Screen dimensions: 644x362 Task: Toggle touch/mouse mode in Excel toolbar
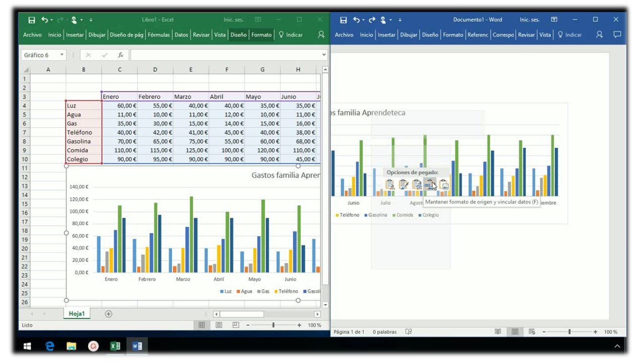74,20
